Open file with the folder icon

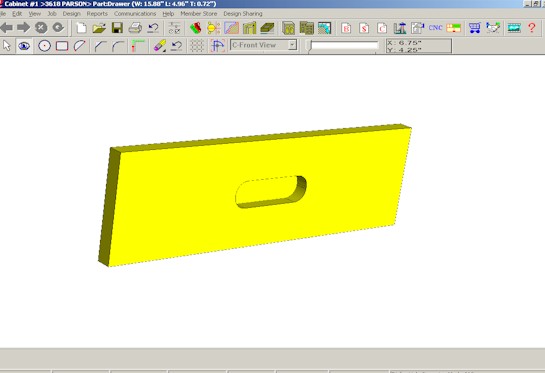(99, 28)
